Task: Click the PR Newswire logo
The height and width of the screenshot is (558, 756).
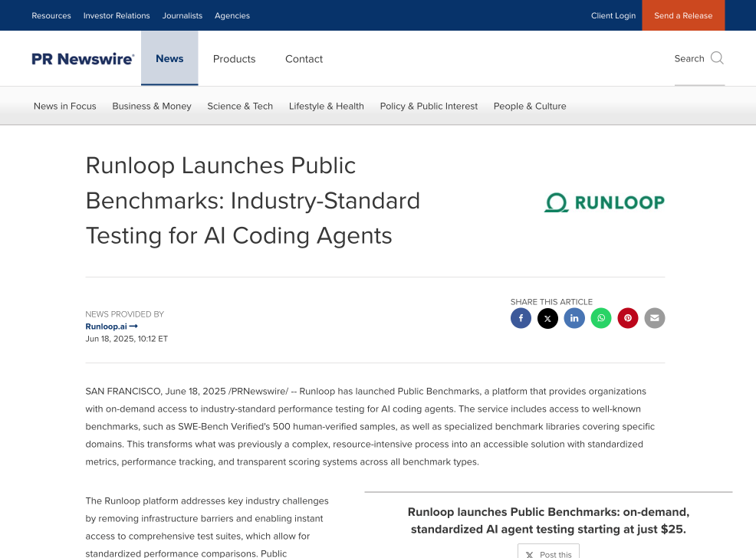Action: pos(83,57)
